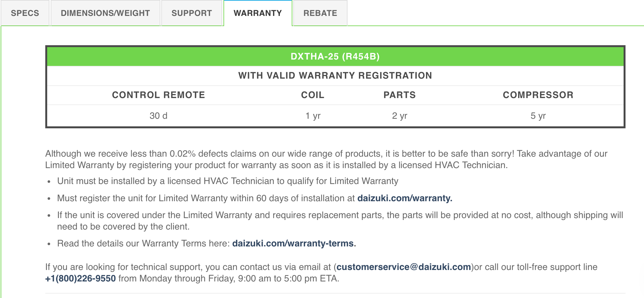Click the With Valid Warranty Registration heading
The width and height of the screenshot is (644, 298).
tap(335, 75)
